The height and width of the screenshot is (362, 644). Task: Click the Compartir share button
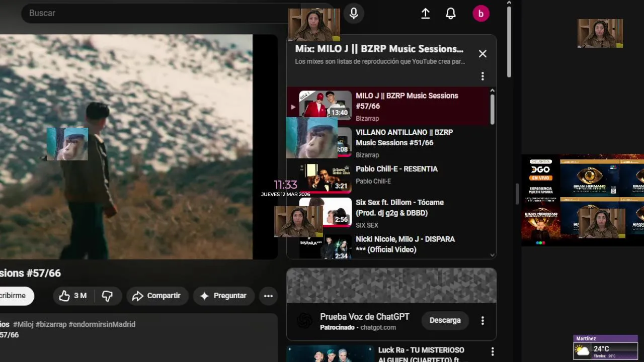[157, 296]
